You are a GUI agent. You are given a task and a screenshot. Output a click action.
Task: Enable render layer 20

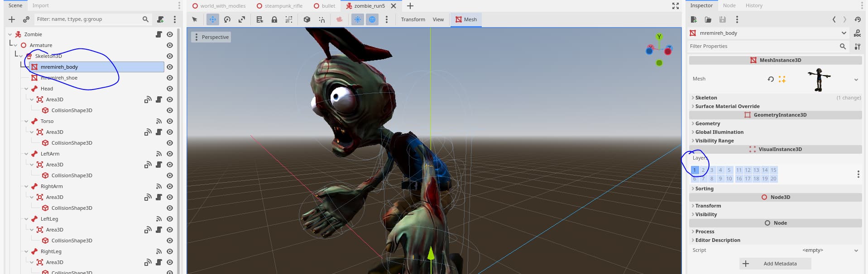[x=773, y=179]
